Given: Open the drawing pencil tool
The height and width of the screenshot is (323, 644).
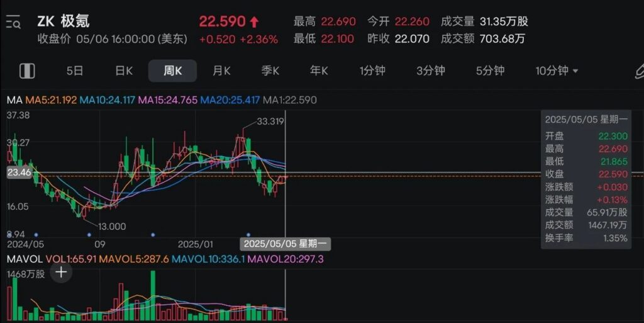Looking at the screenshot, I should coord(639,71).
